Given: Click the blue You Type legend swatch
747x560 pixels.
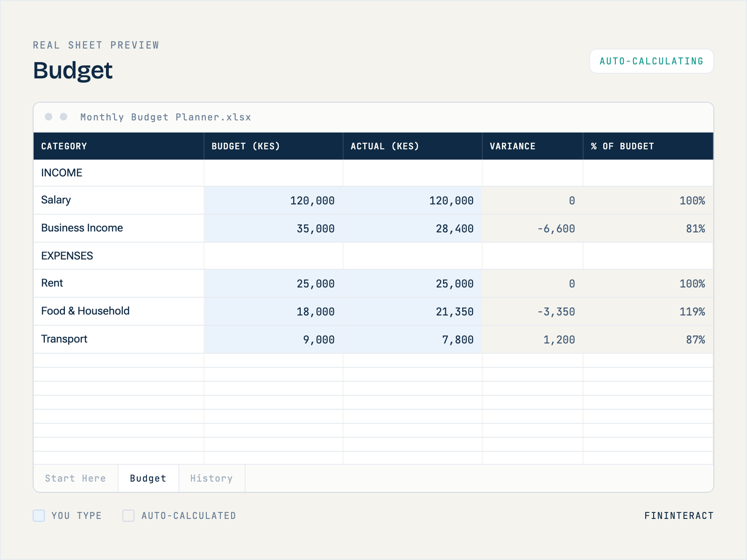Looking at the screenshot, I should click(39, 516).
